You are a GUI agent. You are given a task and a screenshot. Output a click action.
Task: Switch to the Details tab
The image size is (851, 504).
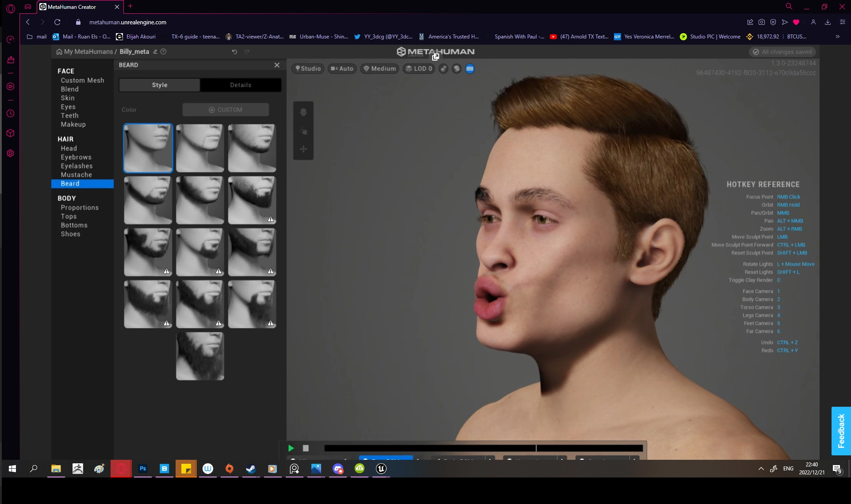pos(241,85)
